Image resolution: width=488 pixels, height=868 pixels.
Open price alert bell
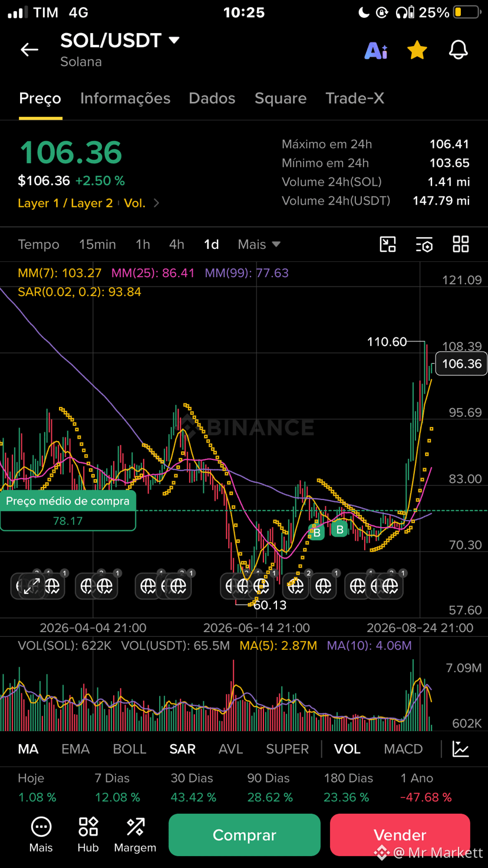(x=459, y=50)
